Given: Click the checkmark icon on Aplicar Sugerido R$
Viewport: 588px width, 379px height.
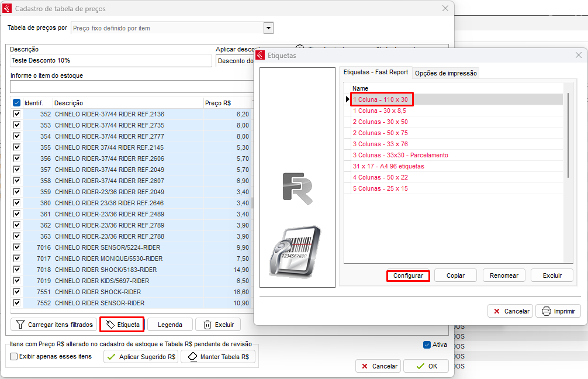Looking at the screenshot, I should (x=112, y=357).
